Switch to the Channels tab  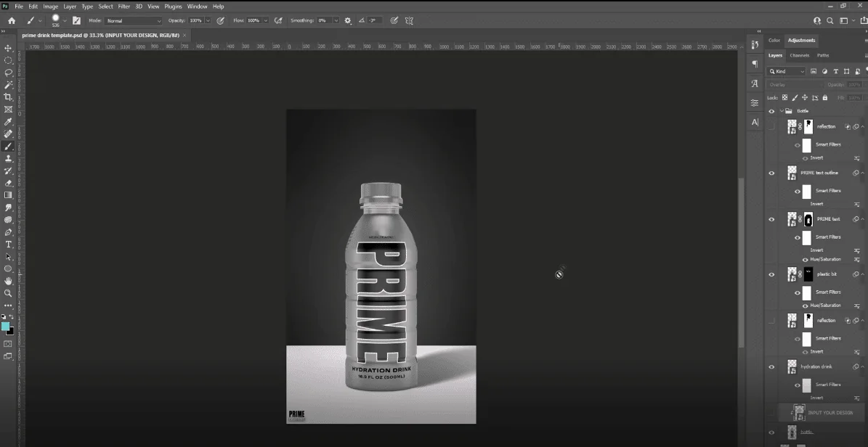point(799,55)
